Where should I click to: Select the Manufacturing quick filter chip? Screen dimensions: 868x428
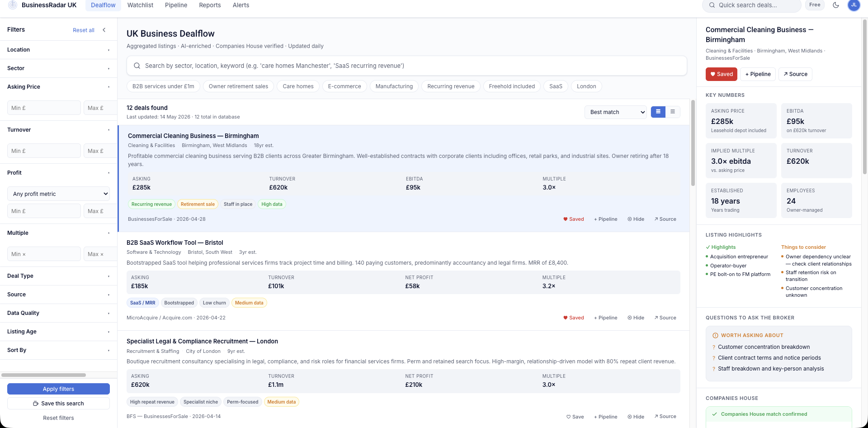[394, 86]
